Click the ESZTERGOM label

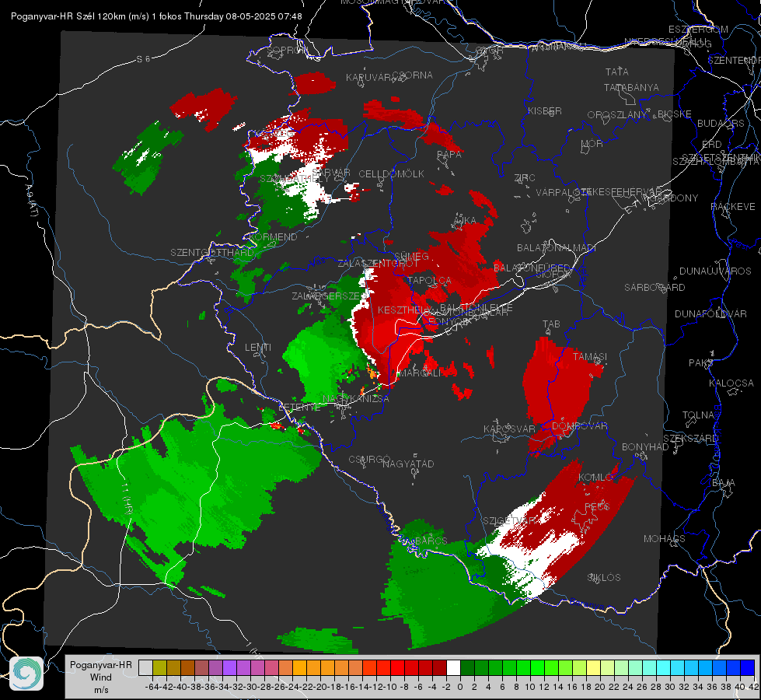point(698,29)
